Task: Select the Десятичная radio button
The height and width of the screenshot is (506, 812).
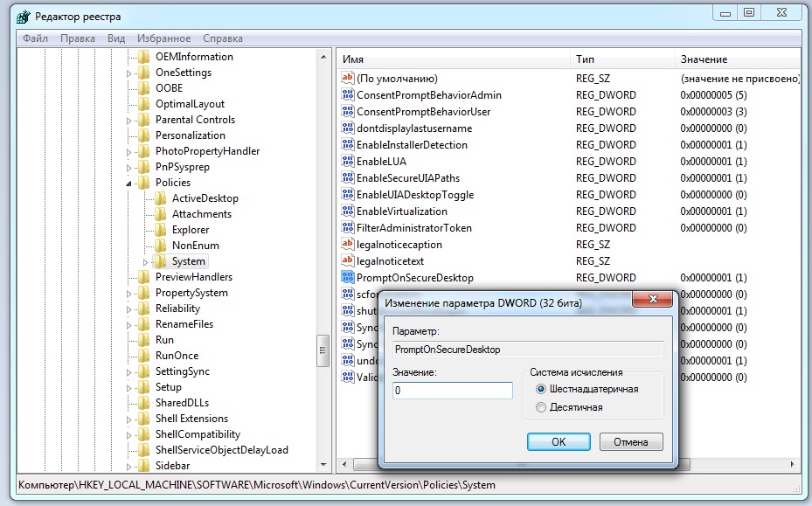Action: pos(541,407)
